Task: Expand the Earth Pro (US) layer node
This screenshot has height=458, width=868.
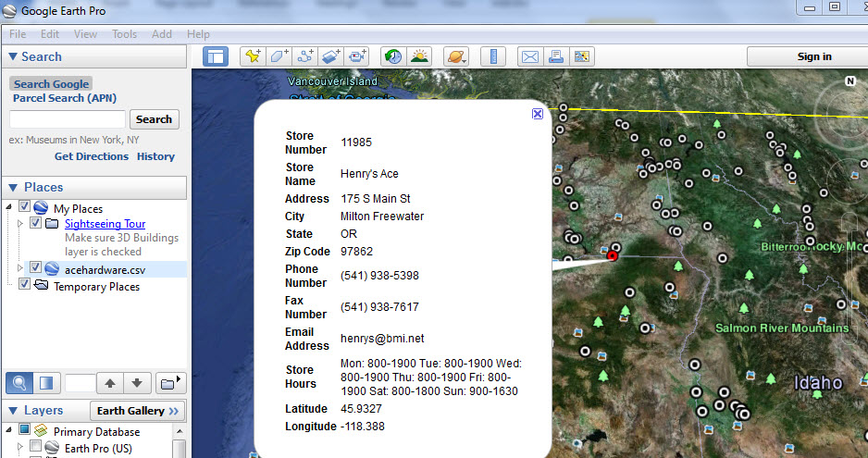Action: pyautogui.click(x=20, y=446)
